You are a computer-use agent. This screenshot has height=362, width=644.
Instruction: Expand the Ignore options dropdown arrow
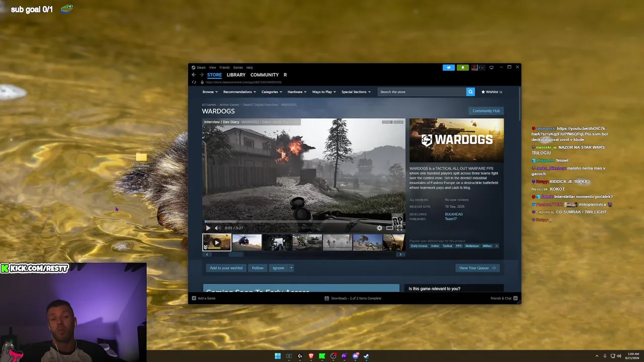[291, 268]
